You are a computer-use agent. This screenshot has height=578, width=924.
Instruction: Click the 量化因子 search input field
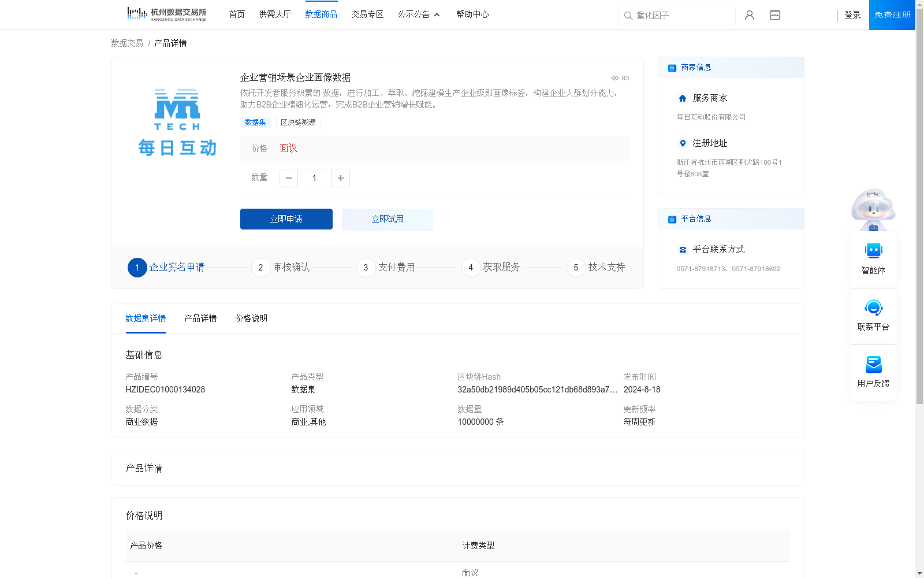677,16
